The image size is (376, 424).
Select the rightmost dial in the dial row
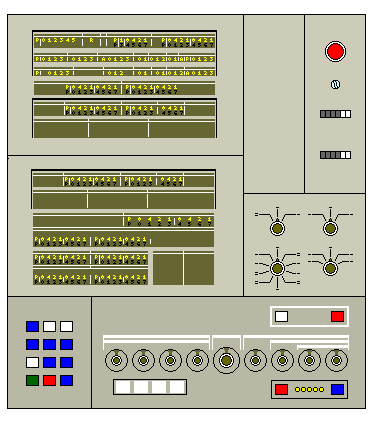coord(336,360)
